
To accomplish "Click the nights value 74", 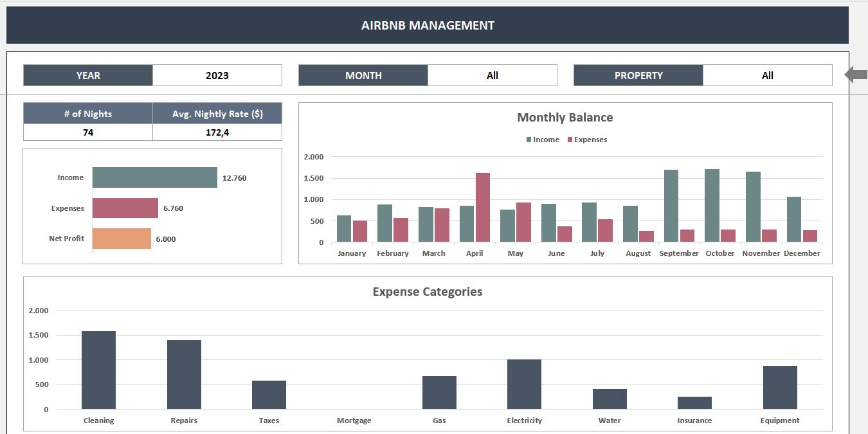I will point(88,132).
